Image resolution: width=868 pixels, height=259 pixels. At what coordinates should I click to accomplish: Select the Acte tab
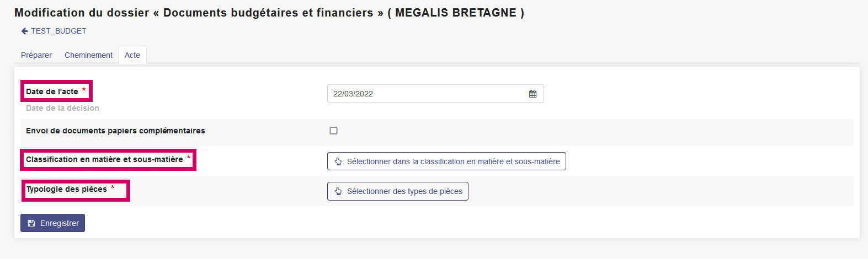132,55
